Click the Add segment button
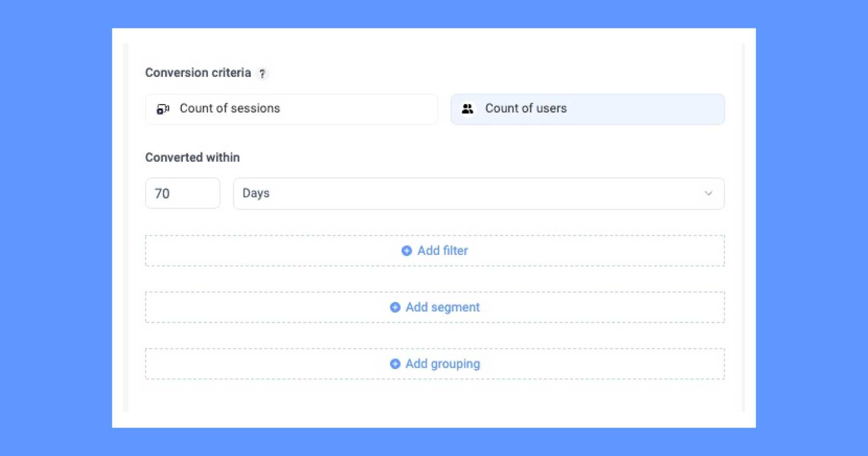 [x=434, y=307]
